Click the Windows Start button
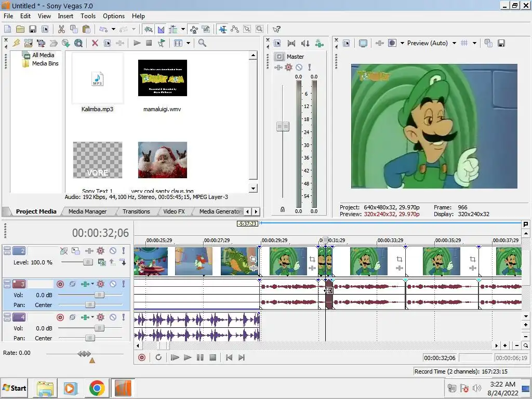Screen dimensions: 532x399 click(14, 388)
